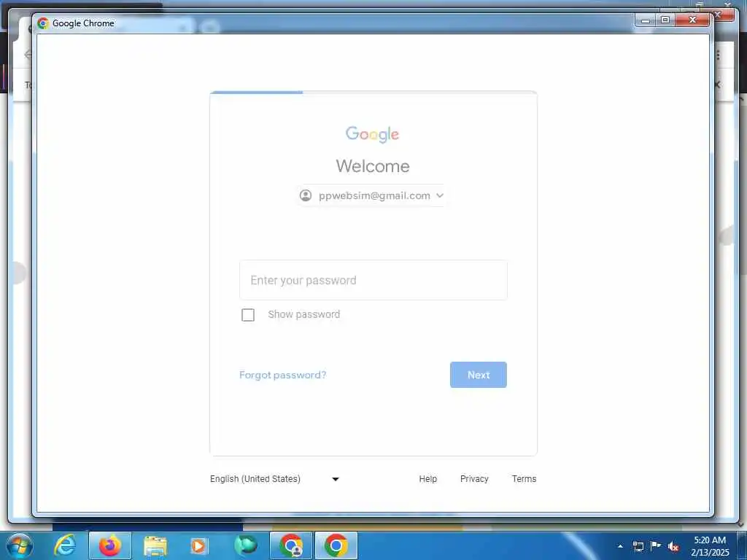The width and height of the screenshot is (747, 560).
Task: Click the Next button
Action: click(x=479, y=375)
